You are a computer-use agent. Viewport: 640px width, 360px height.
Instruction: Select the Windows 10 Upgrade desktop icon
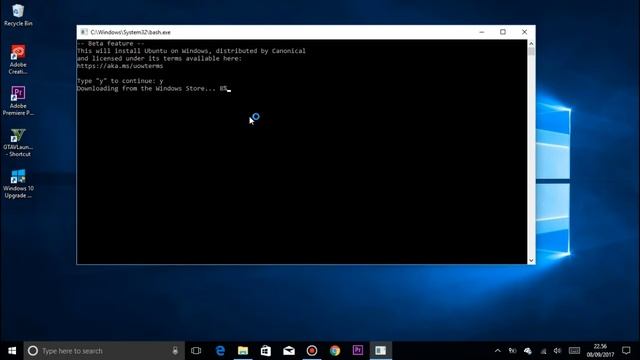pyautogui.click(x=18, y=184)
